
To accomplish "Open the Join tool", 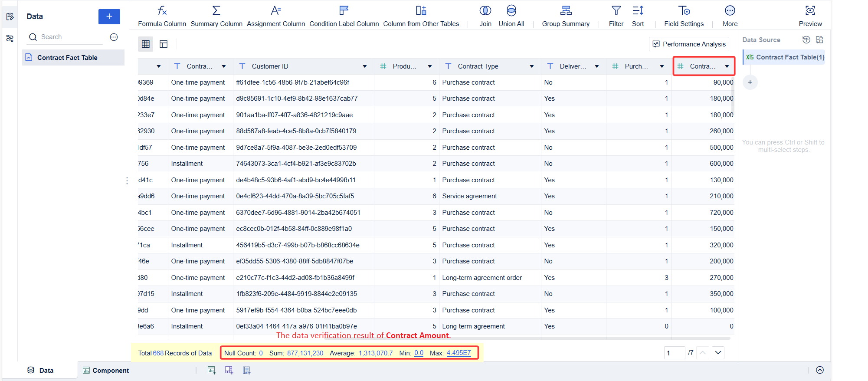I will coord(485,16).
